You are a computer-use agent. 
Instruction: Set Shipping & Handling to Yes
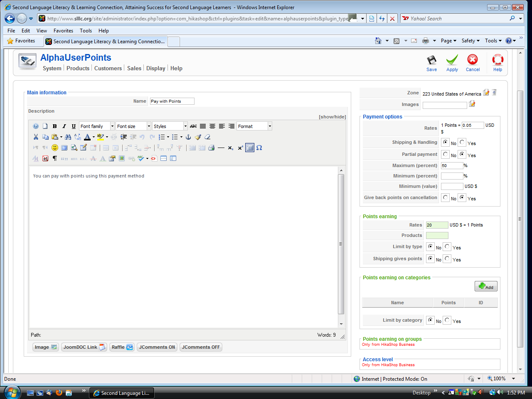point(462,142)
